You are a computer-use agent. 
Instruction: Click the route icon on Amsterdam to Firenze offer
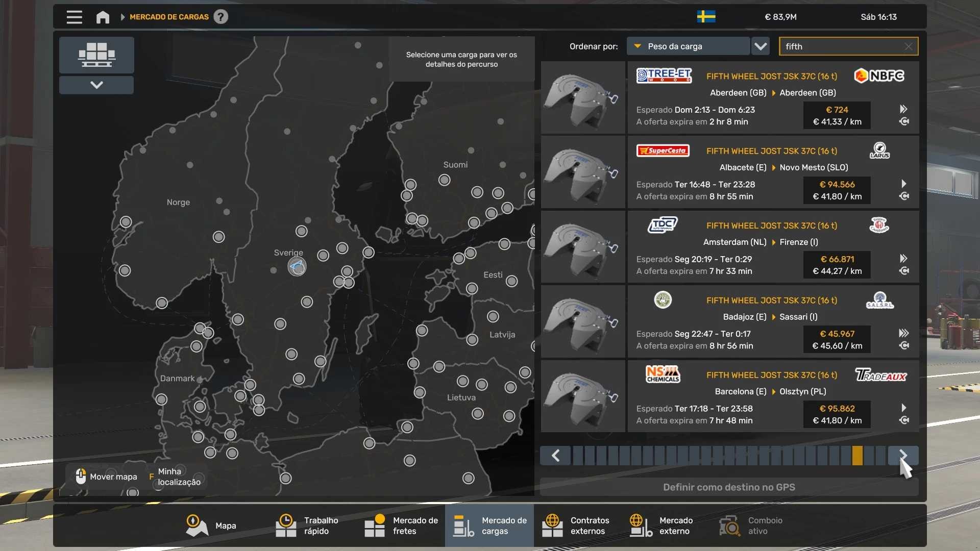904,271
